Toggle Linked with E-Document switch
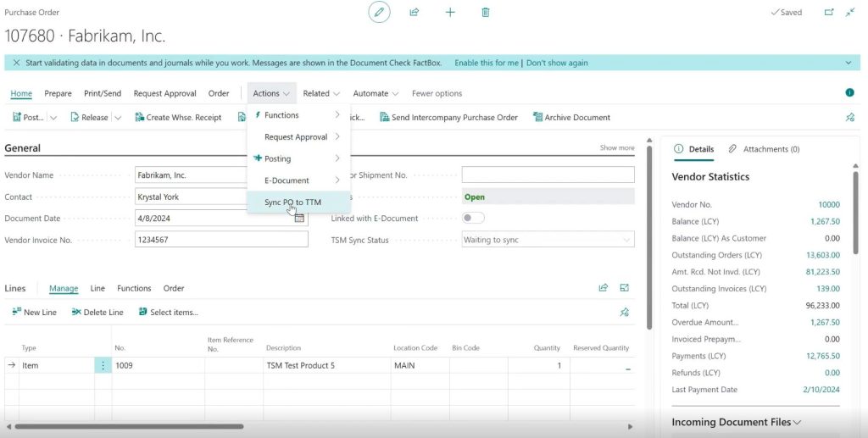This screenshot has height=438, width=868. click(473, 219)
